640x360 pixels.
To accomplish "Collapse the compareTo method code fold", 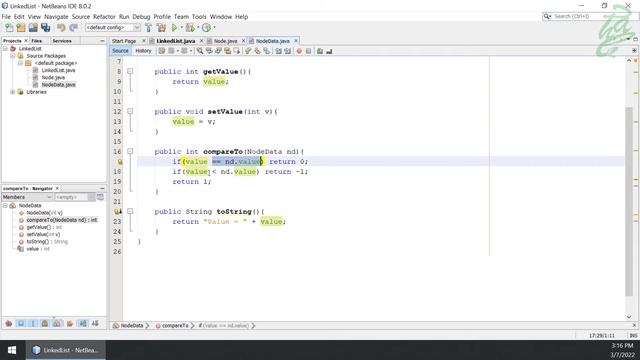I will click(x=130, y=151).
